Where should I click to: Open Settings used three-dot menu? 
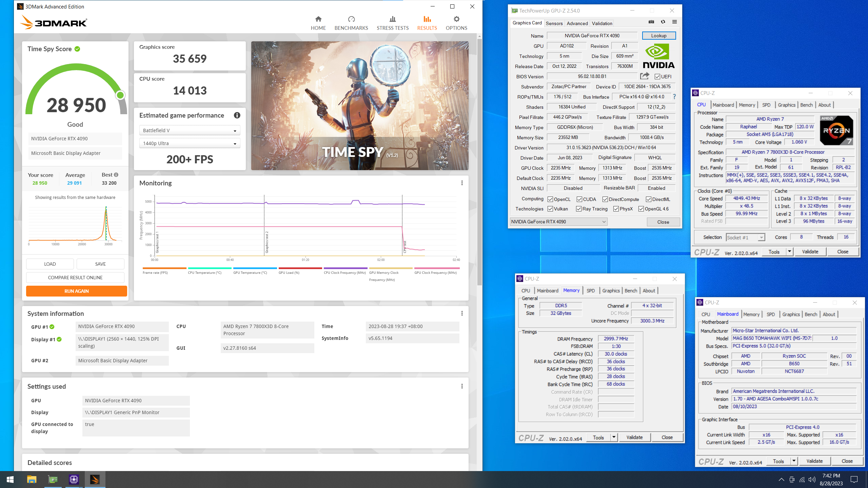point(462,386)
